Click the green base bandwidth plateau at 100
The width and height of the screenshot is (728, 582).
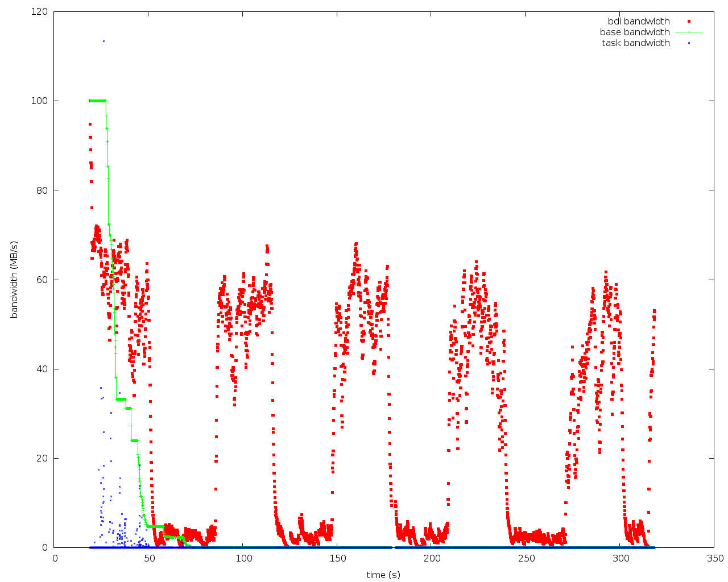98,101
